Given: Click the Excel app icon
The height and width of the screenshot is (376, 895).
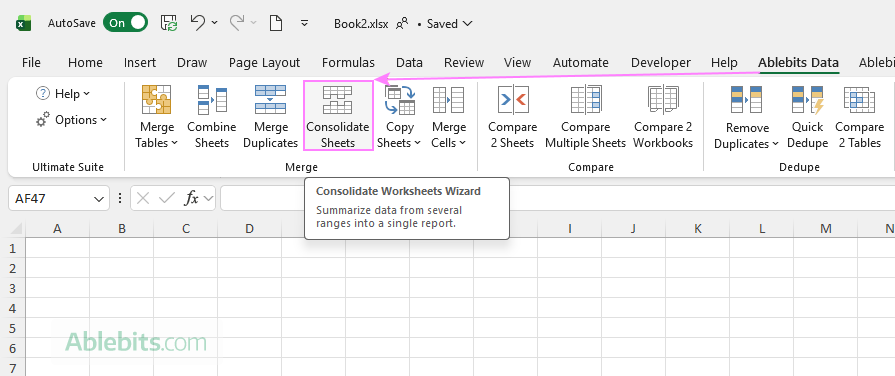Looking at the screenshot, I should click(x=23, y=24).
